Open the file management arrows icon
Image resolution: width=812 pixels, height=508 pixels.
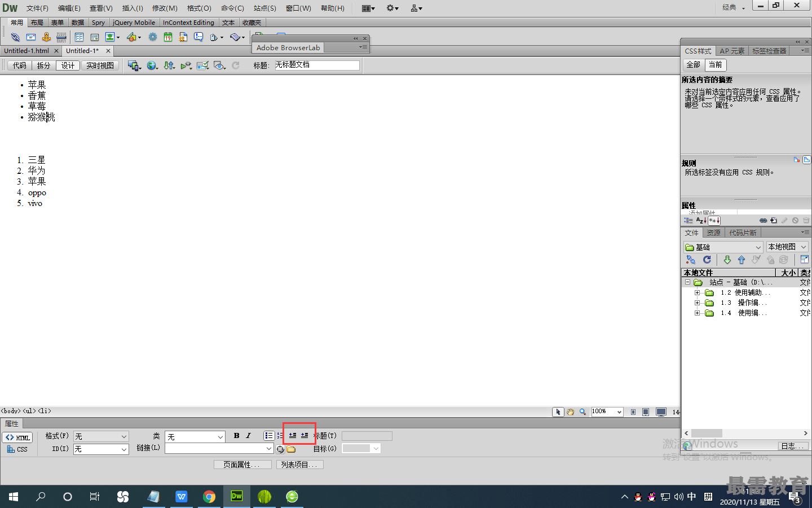click(x=169, y=65)
